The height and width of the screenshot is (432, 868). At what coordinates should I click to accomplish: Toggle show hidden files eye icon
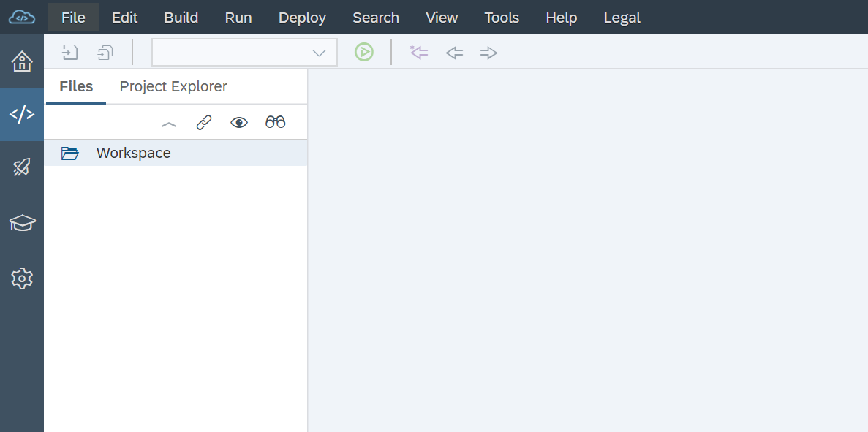point(239,123)
